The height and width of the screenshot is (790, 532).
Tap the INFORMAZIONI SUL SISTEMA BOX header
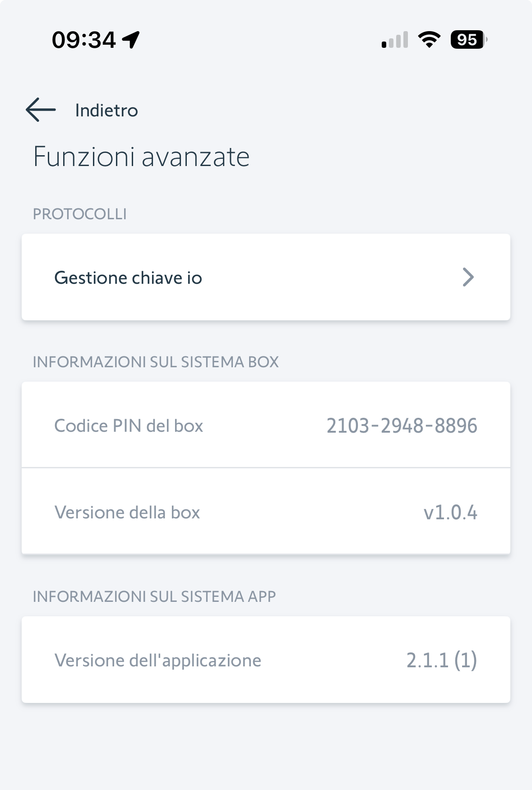(x=156, y=362)
